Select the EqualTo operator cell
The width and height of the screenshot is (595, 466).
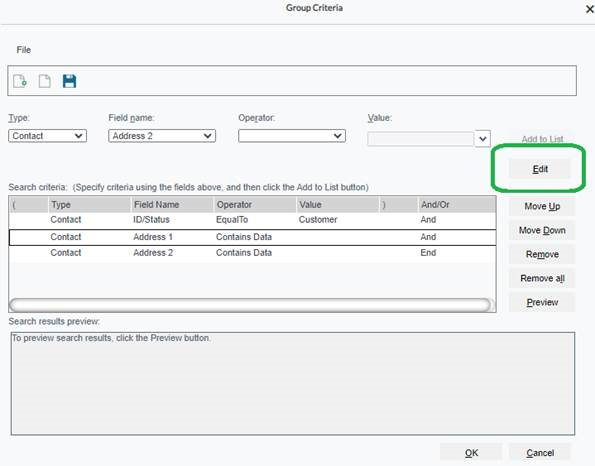pos(232,220)
